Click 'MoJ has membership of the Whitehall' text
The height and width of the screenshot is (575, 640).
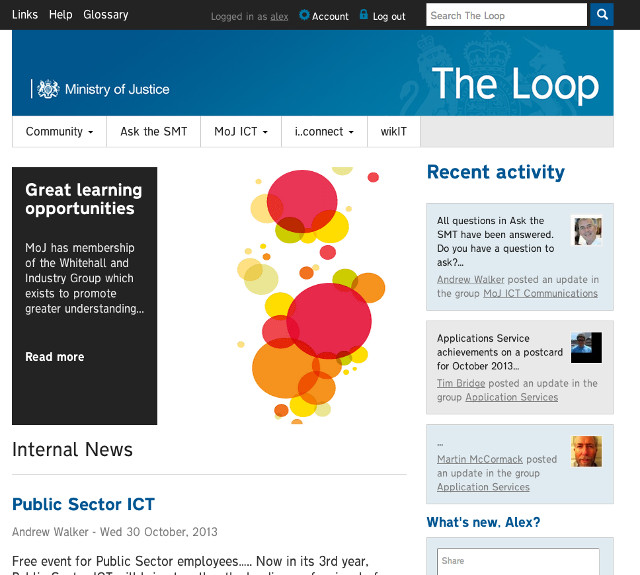click(x=84, y=278)
